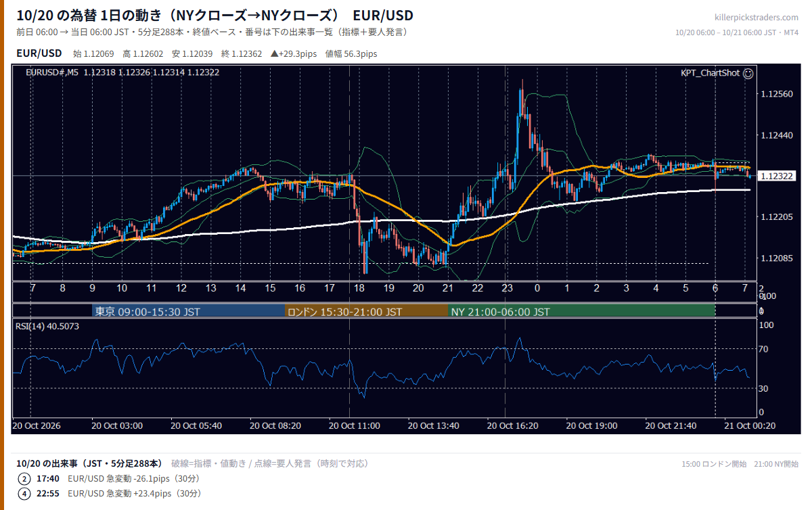
Task: Click the open price 始 1.12069
Action: [94, 53]
